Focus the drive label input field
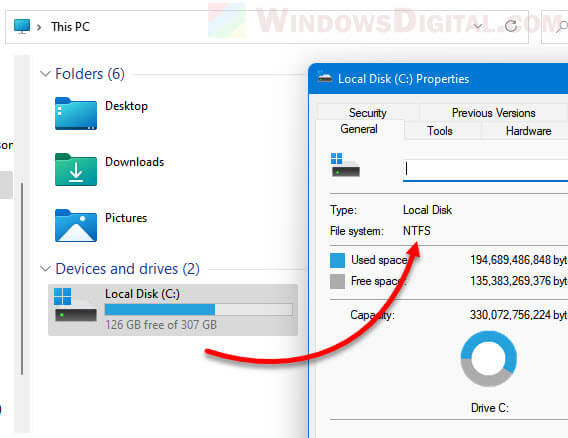568x438 pixels. [485, 169]
